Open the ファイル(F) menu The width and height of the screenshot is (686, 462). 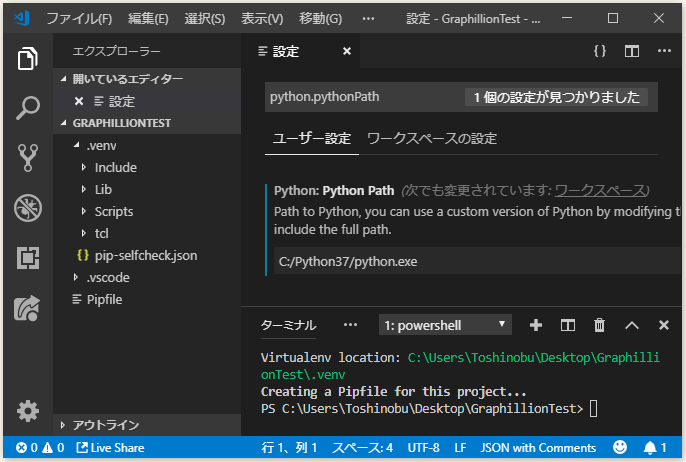(79, 18)
